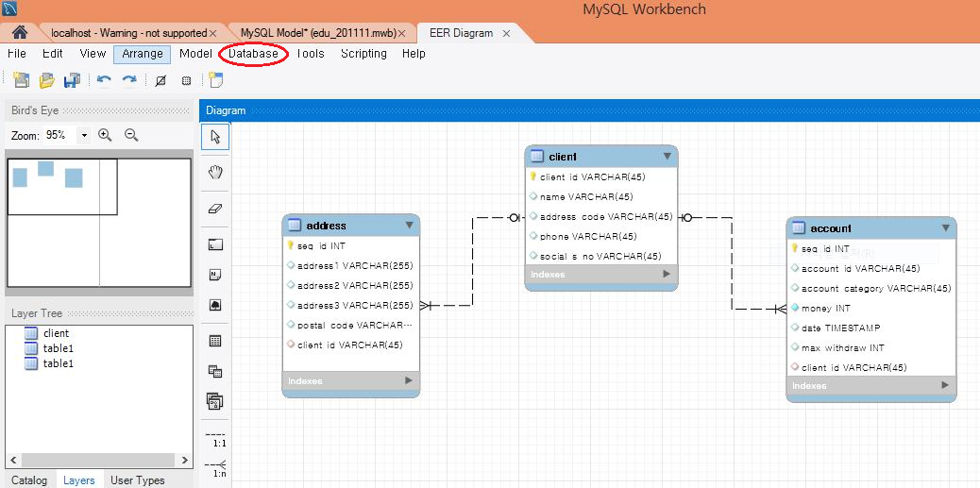980x488 pixels.
Task: Click the 95% zoom value field
Action: coord(60,135)
